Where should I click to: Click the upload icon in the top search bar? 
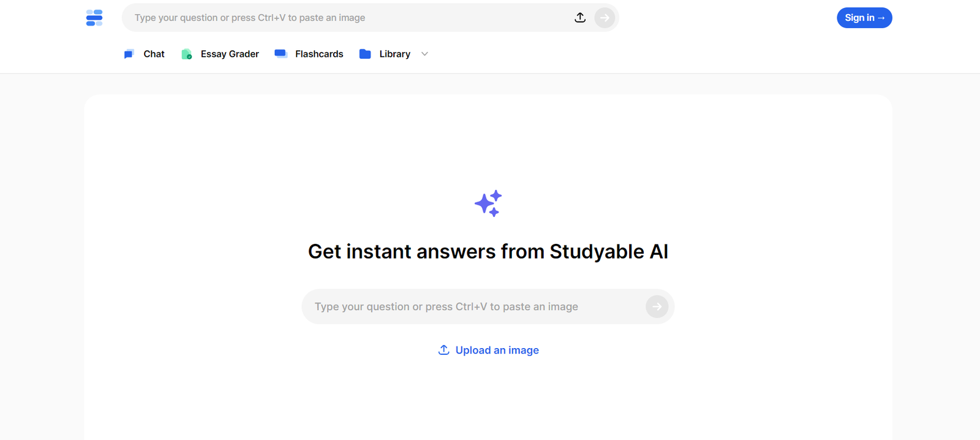click(x=580, y=18)
